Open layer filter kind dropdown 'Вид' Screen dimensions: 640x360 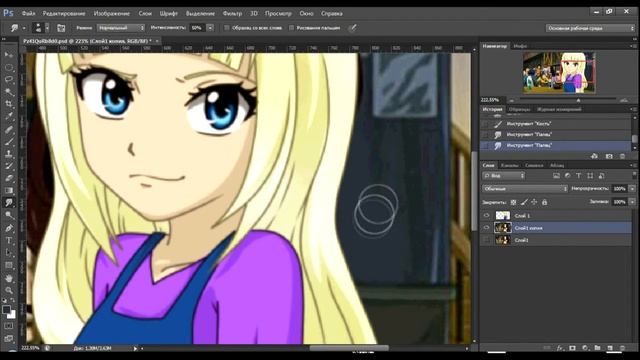(x=504, y=176)
